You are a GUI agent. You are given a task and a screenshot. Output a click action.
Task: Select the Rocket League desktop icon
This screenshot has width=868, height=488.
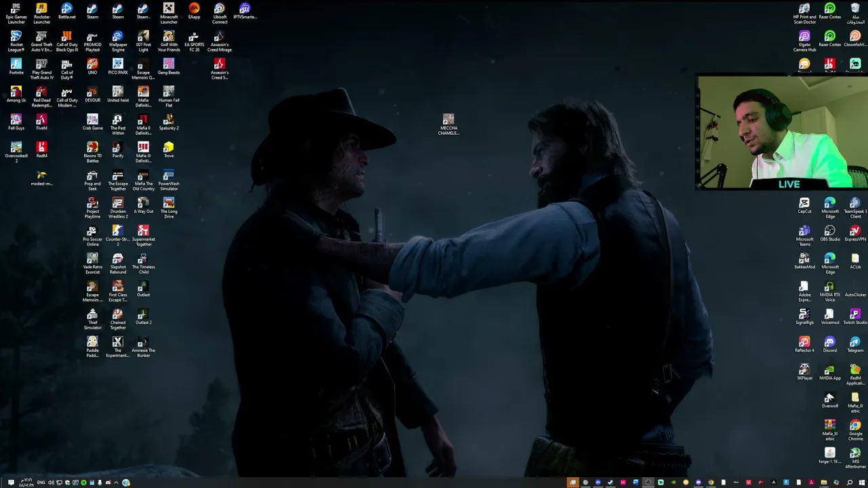pyautogui.click(x=16, y=41)
